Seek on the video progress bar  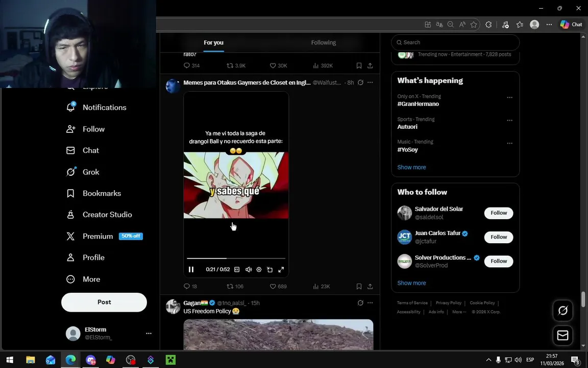click(x=236, y=258)
